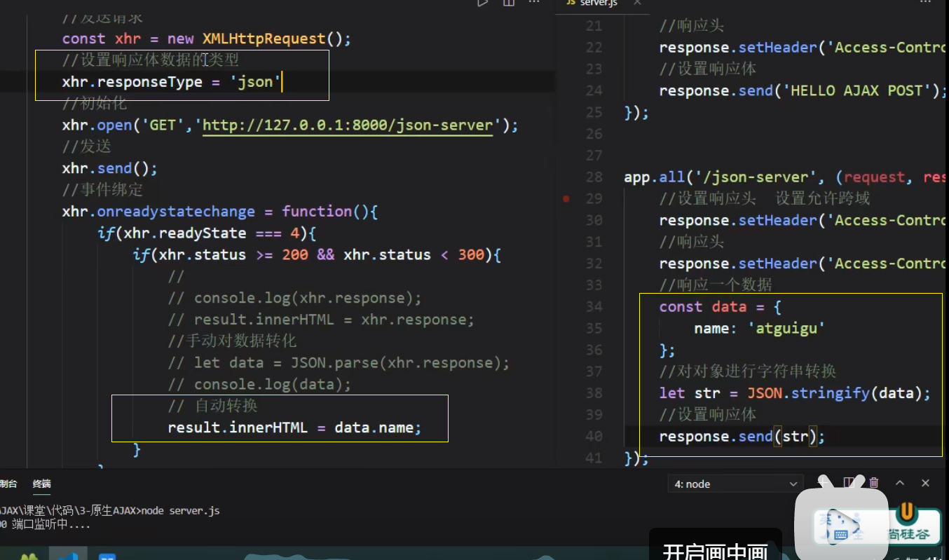Click the commented console.log(data) line
This screenshot has height=560, width=949.
pyautogui.click(x=259, y=385)
